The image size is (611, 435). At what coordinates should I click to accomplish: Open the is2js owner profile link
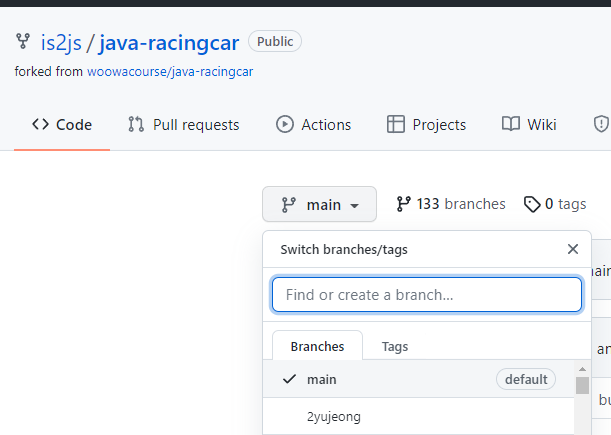coord(61,42)
